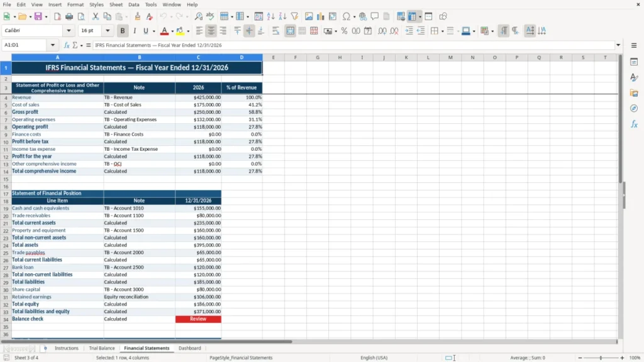Toggle Center Horizontally alignment
Viewport: 644px width, 362px height.
click(x=211, y=31)
